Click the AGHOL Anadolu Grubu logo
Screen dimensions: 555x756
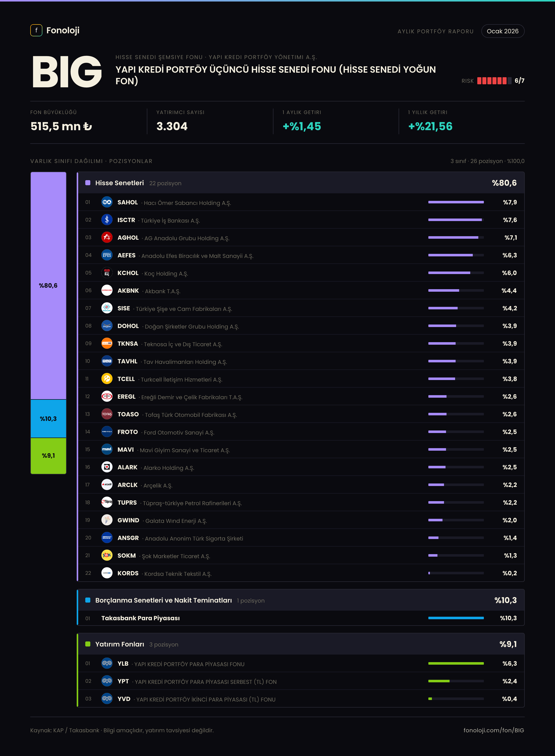pyautogui.click(x=107, y=238)
